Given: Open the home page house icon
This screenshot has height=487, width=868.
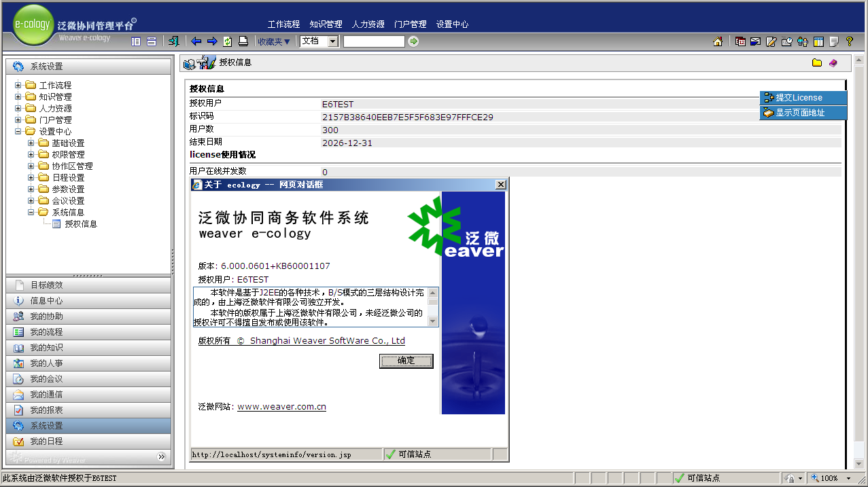Looking at the screenshot, I should [x=718, y=41].
